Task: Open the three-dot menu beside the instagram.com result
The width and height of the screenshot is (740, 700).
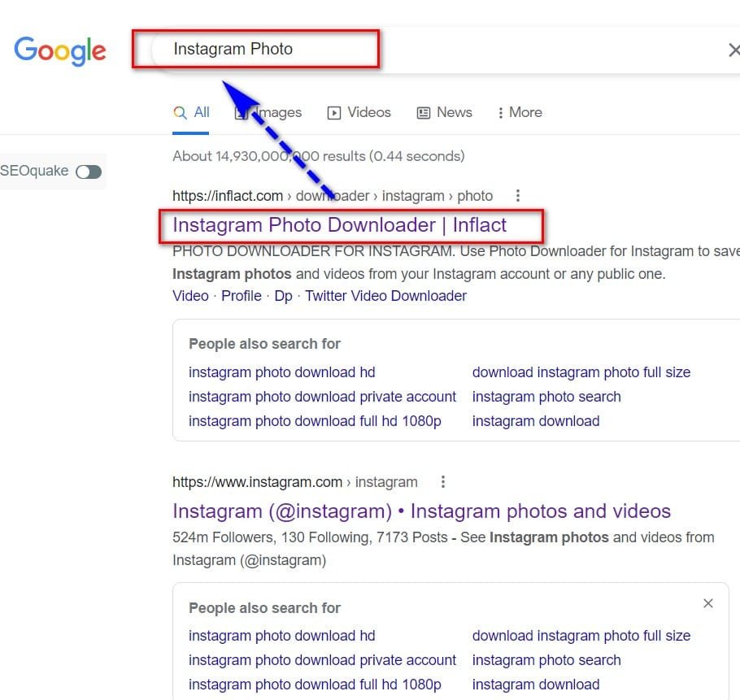Action: pyautogui.click(x=442, y=482)
